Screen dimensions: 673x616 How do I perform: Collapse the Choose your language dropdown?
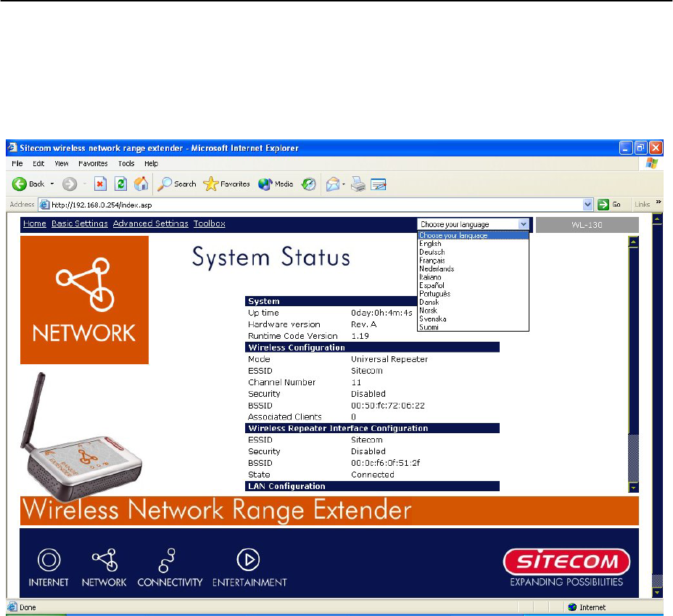click(x=523, y=224)
